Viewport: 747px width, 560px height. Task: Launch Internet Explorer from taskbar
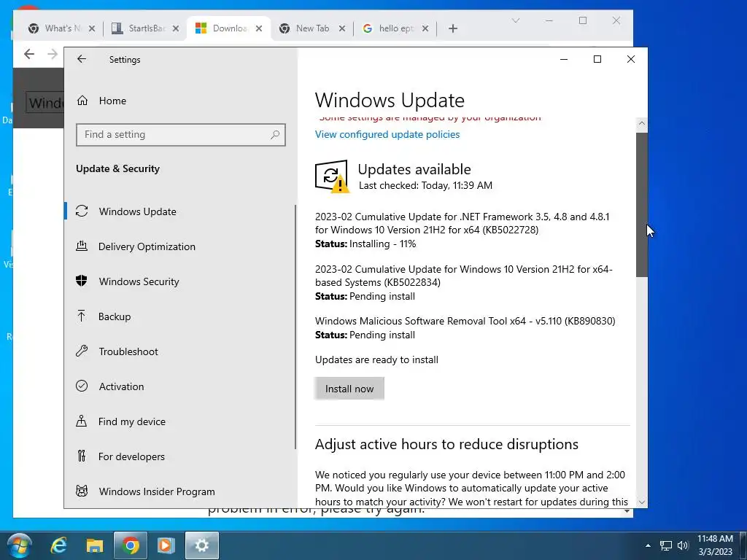coord(58,545)
